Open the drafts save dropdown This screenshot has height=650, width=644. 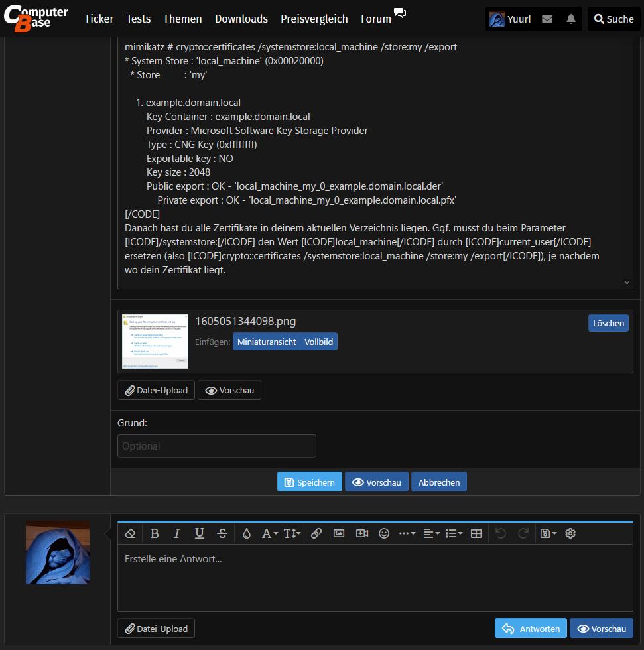coord(548,533)
